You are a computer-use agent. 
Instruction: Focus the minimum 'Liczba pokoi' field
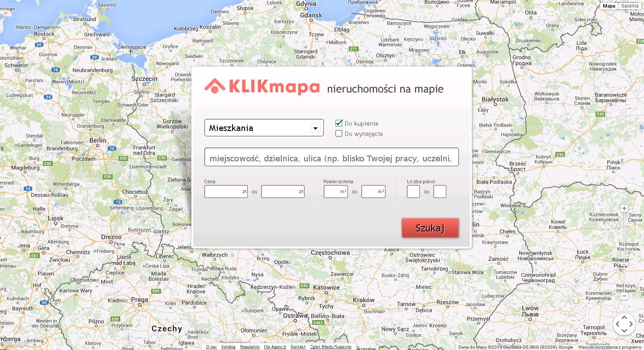413,192
